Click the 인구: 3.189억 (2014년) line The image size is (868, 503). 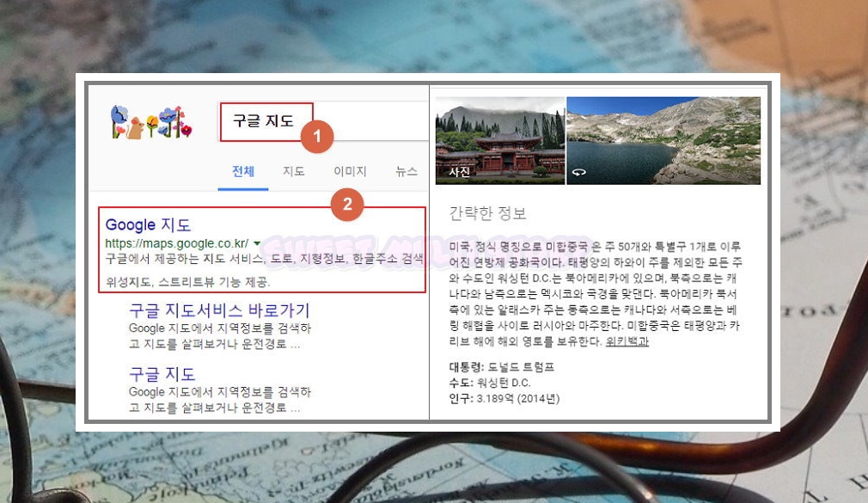504,398
